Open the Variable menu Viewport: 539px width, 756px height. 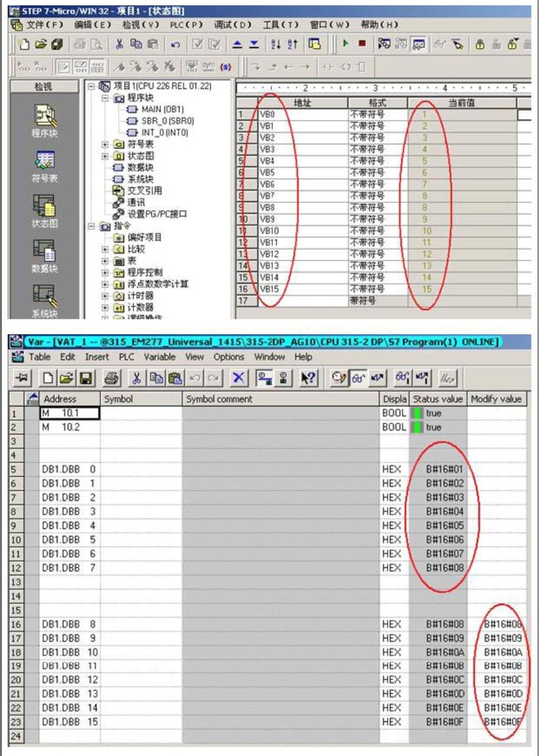160,357
